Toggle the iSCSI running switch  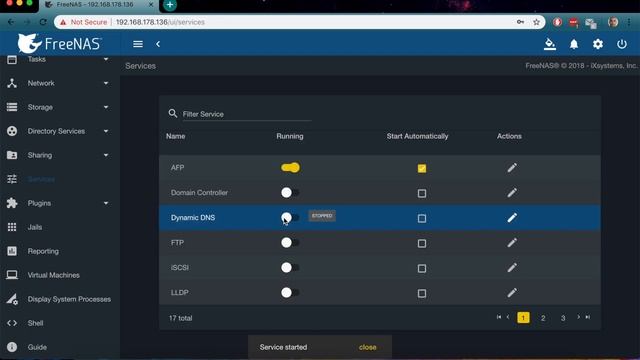[290, 268]
